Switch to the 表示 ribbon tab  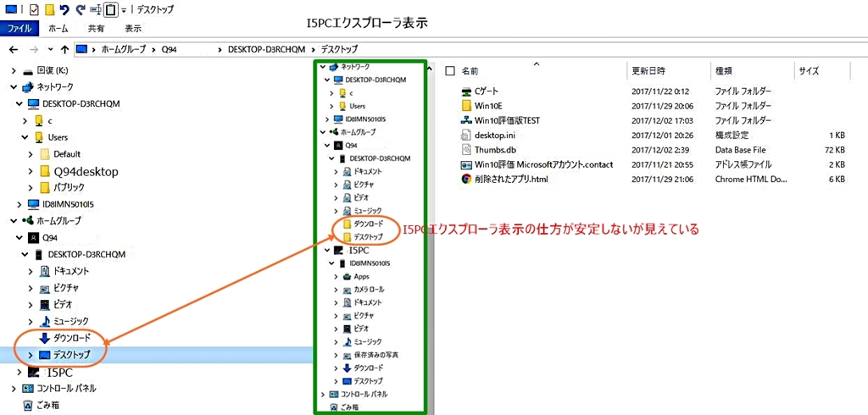(133, 28)
